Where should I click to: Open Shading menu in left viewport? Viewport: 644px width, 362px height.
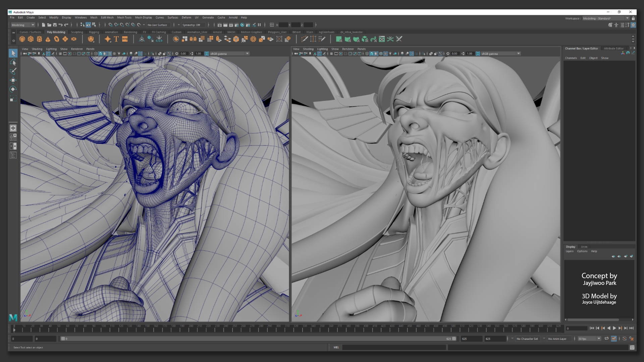pyautogui.click(x=37, y=49)
